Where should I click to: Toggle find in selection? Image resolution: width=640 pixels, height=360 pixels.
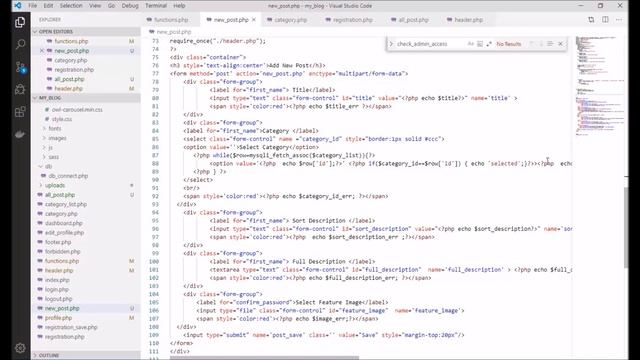[x=550, y=44]
